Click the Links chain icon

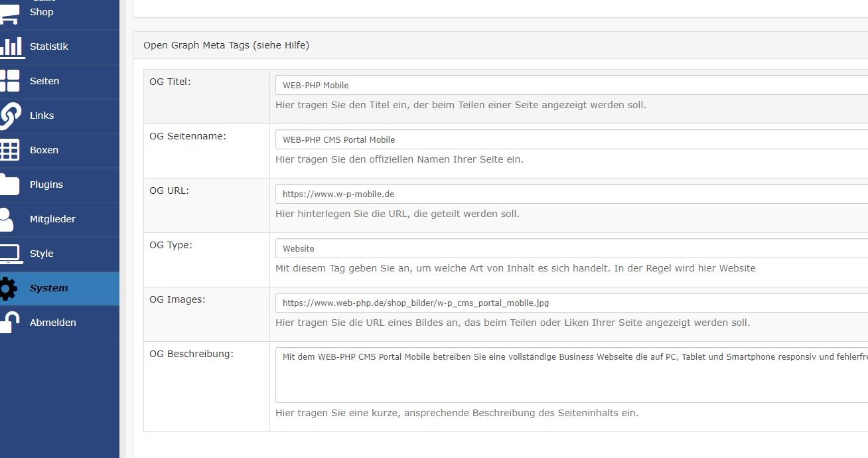pyautogui.click(x=9, y=115)
